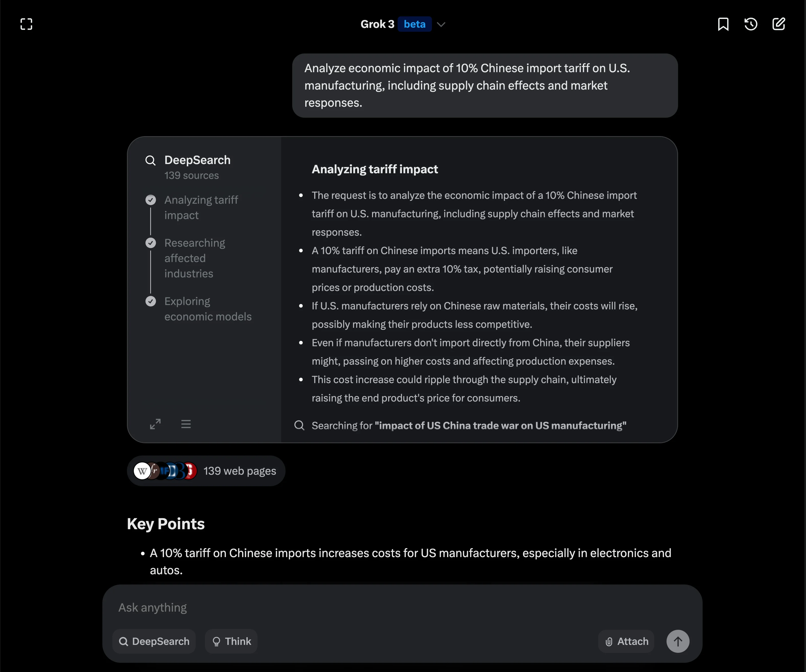
Task: Select the 'Analyzing tariff impact' step
Action: tap(201, 208)
